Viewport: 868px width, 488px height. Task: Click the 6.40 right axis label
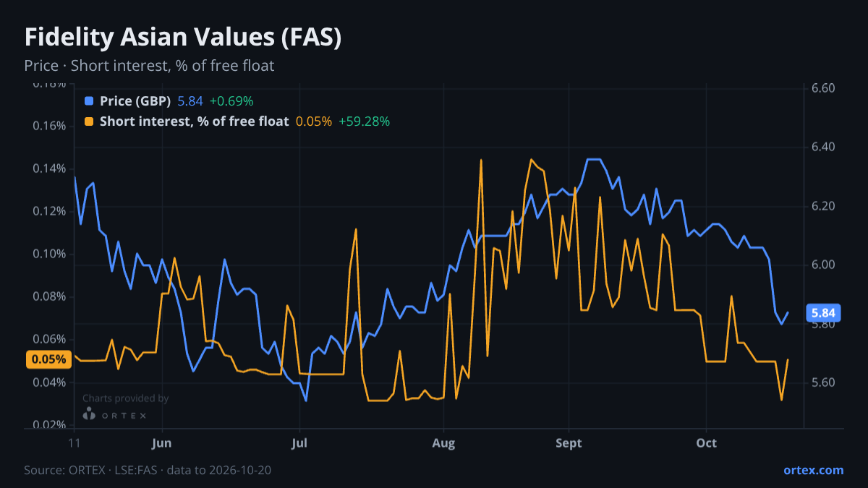pos(823,147)
